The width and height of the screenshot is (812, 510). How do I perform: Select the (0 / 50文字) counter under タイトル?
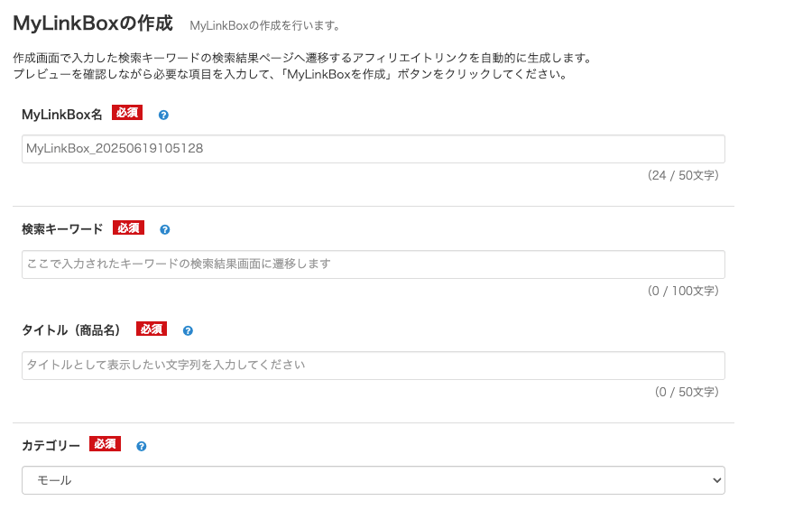687,392
